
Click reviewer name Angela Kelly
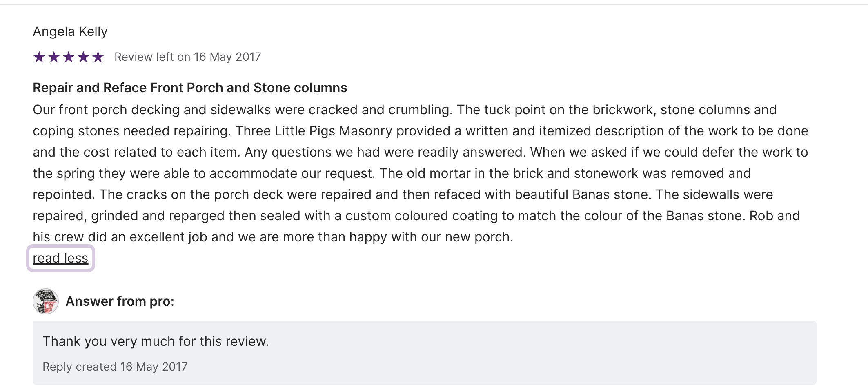tap(70, 31)
